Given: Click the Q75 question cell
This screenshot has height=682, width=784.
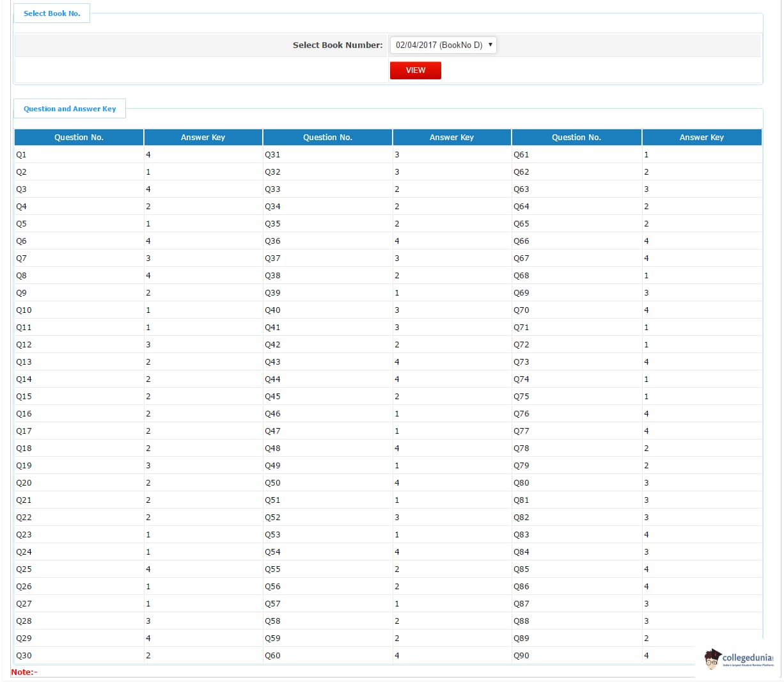Looking at the screenshot, I should 521,397.
